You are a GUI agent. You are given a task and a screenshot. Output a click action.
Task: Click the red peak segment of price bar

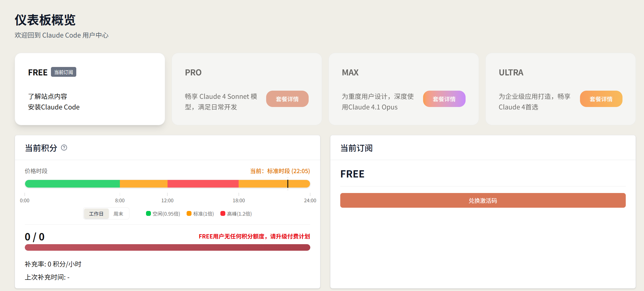pos(203,184)
